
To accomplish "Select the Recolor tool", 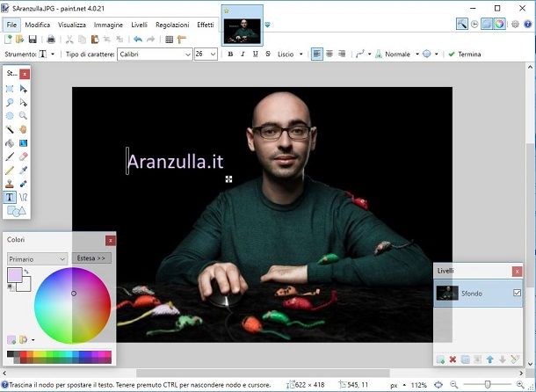I will pyautogui.click(x=23, y=184).
